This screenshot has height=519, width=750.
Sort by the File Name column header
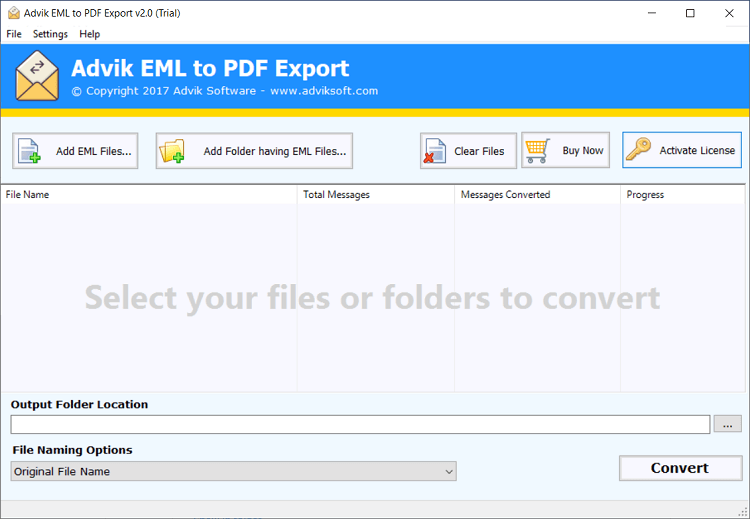tap(149, 195)
